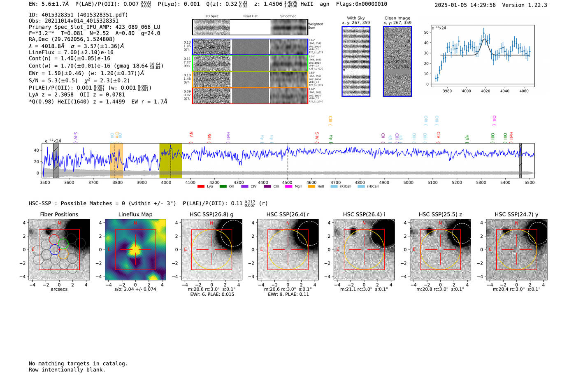Viewport: 576px width, 392px height.
Task: Click the Obs: 20211014v014 line
Action: pyautogui.click(x=74, y=21)
